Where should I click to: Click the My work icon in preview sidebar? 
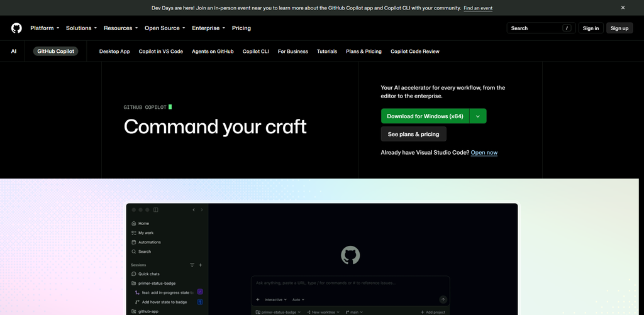point(133,233)
